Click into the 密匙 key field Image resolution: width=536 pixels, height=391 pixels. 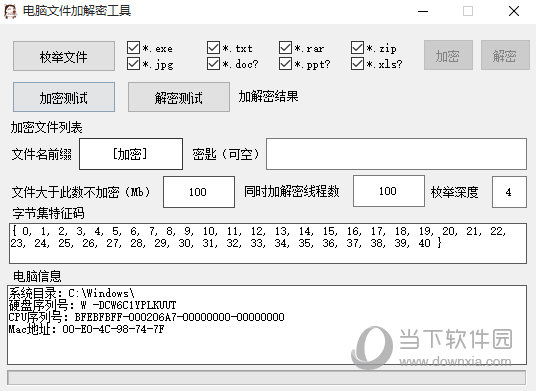[397, 154]
